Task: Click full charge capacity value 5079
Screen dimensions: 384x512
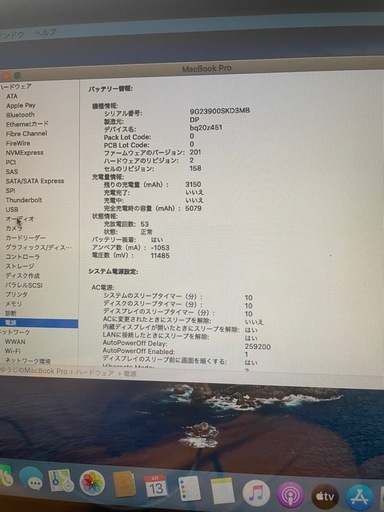Action: click(193, 208)
